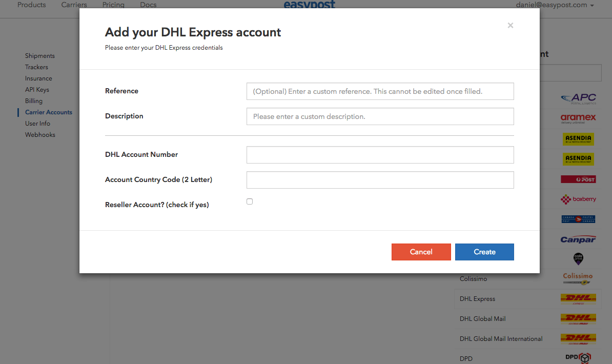Go to Webhooks in the sidebar
Screen dimensions: 612x364
coord(40,135)
